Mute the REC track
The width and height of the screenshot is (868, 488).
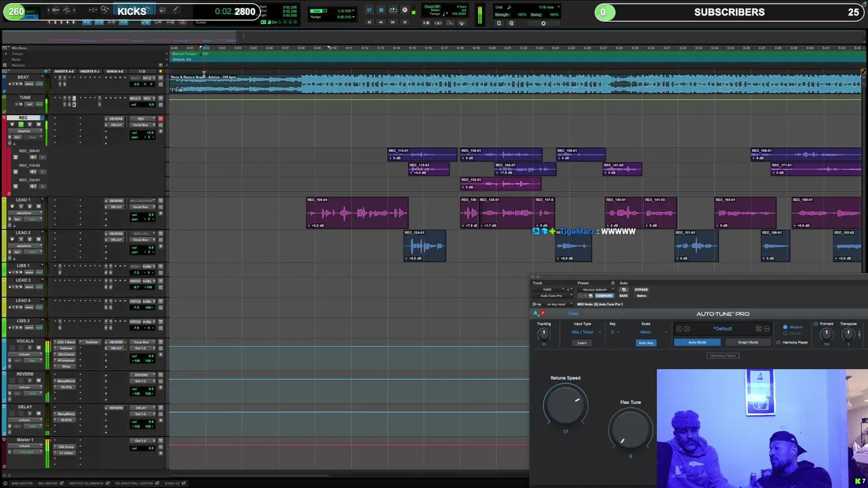(x=39, y=124)
